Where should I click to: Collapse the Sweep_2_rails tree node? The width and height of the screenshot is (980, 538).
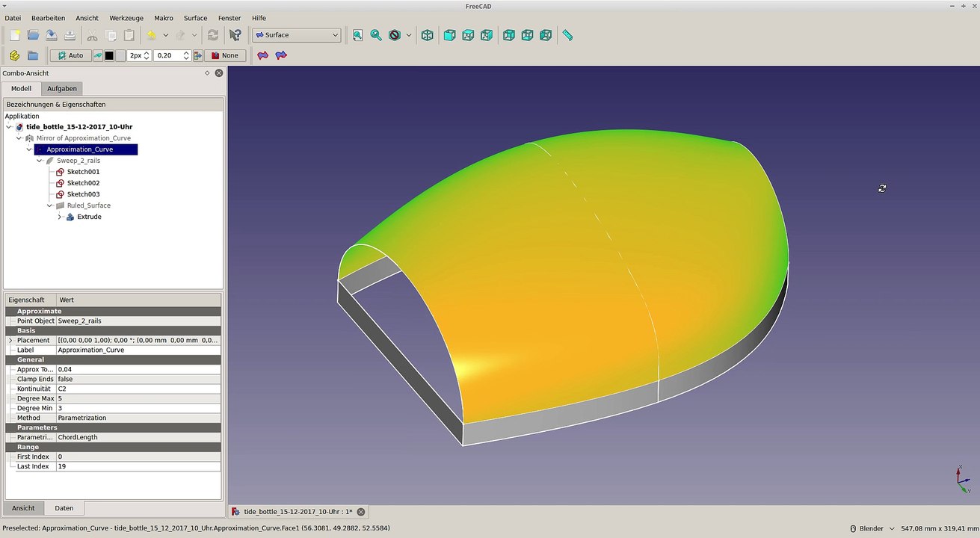(39, 161)
